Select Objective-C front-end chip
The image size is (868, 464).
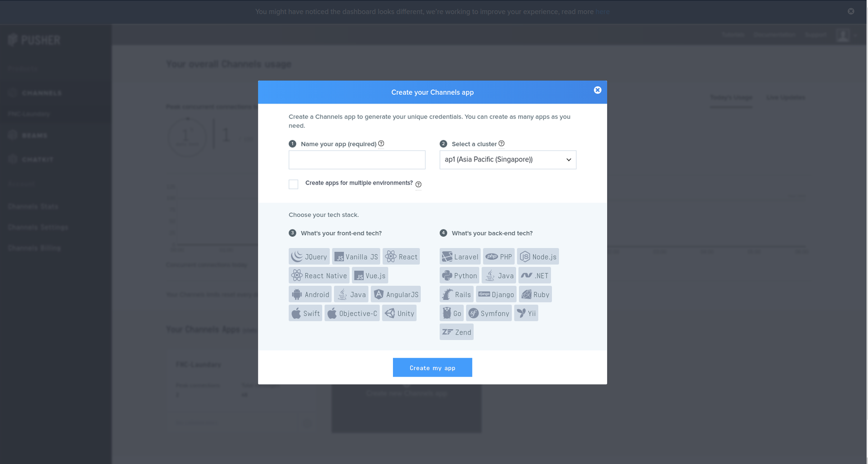point(352,313)
